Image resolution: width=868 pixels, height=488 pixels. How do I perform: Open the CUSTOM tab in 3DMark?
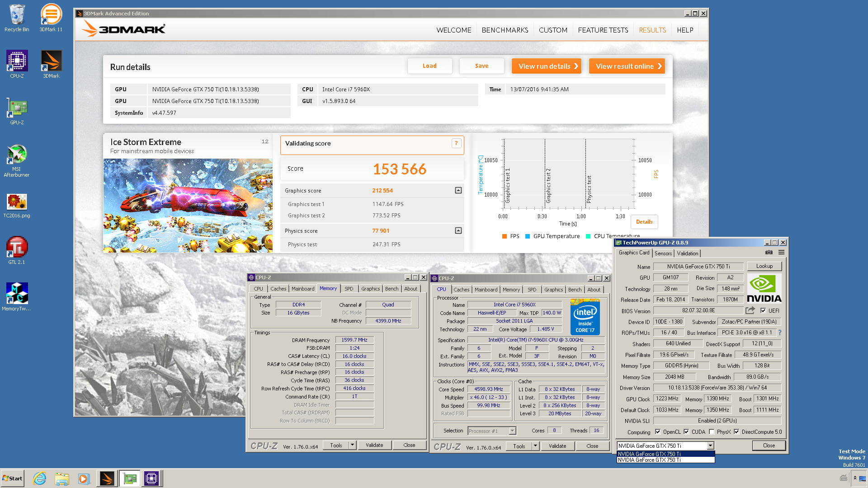tap(553, 30)
